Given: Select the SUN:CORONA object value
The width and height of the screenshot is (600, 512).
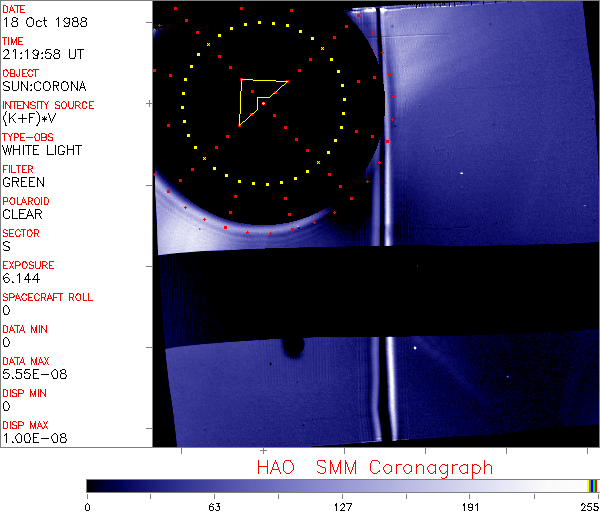Looking at the screenshot, I should click(44, 87).
